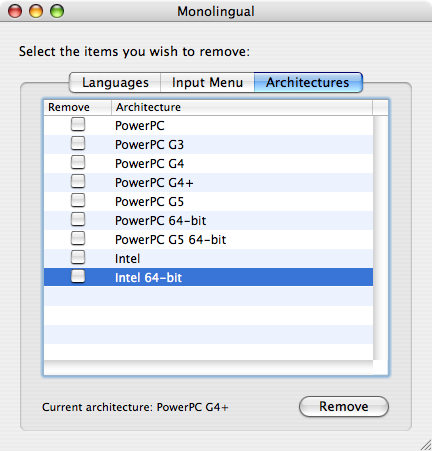This screenshot has width=432, height=451.
Task: Click the window resize grip corner
Action: pyautogui.click(x=425, y=444)
